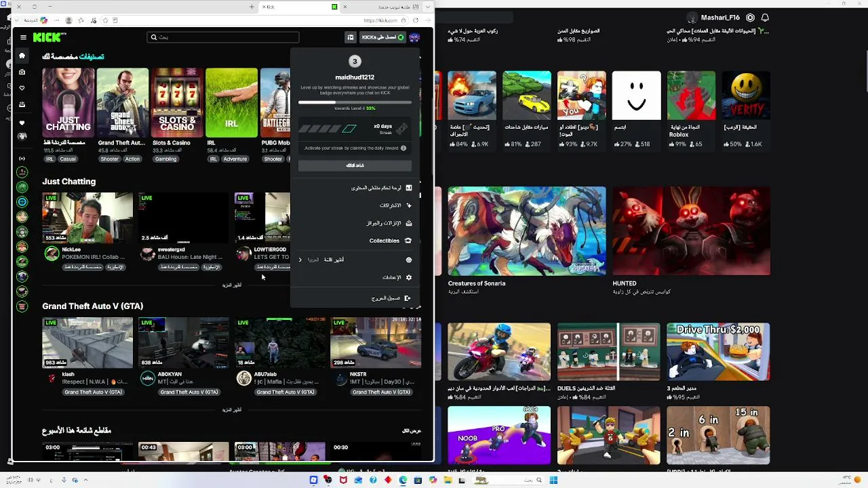Screen dimensions: 868x488
Task: Open a new browser tab
Action: (x=252, y=7)
